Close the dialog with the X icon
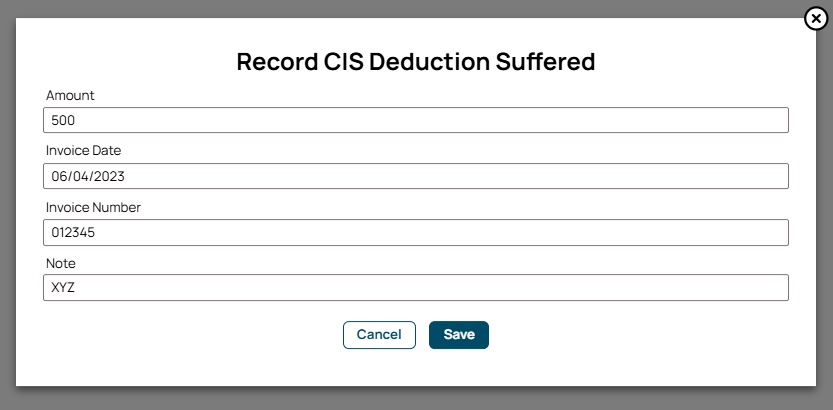 816,19
